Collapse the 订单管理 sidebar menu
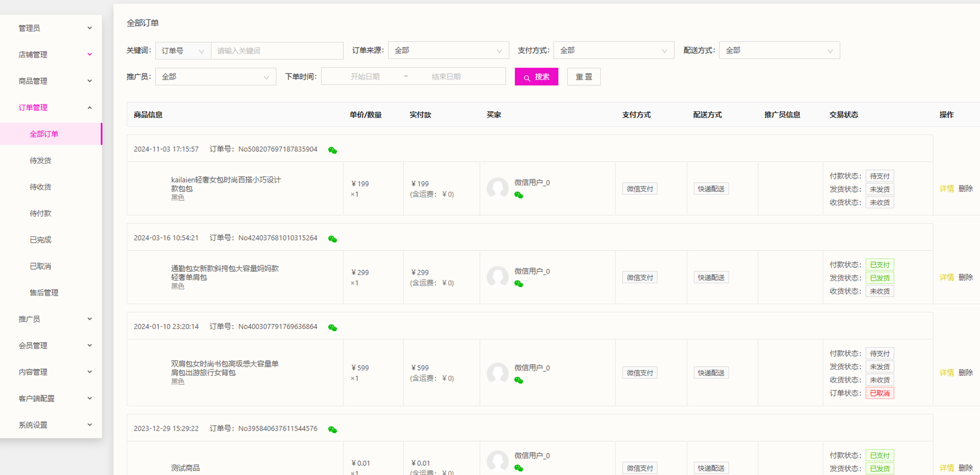Screen dimensions: 980x475 click(51, 107)
